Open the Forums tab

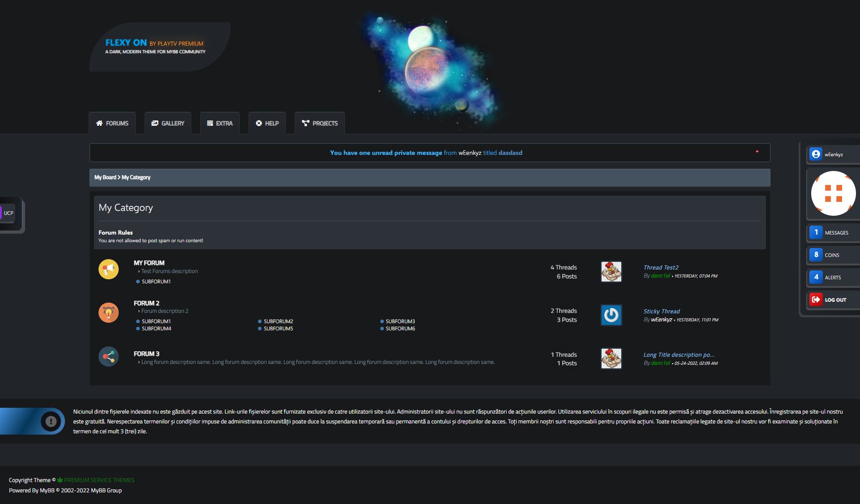[x=112, y=123]
